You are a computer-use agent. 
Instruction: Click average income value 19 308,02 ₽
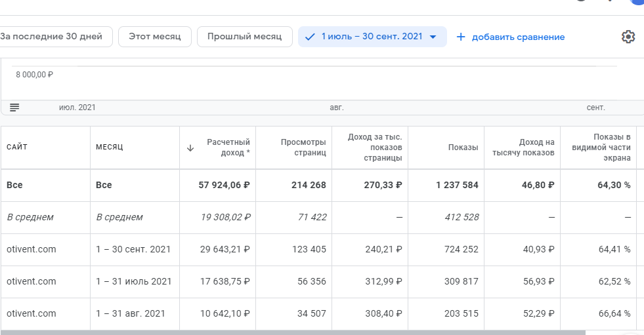point(225,217)
